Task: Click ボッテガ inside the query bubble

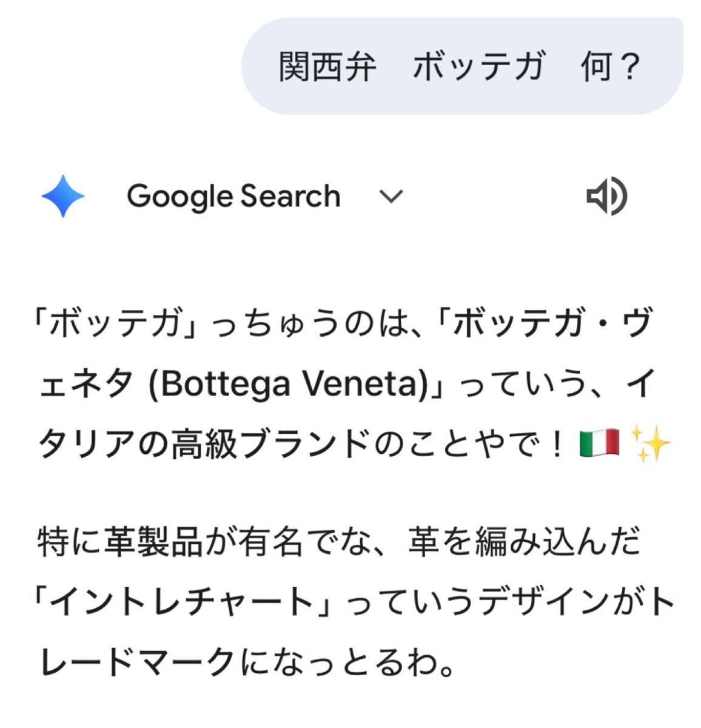Action: [479, 66]
